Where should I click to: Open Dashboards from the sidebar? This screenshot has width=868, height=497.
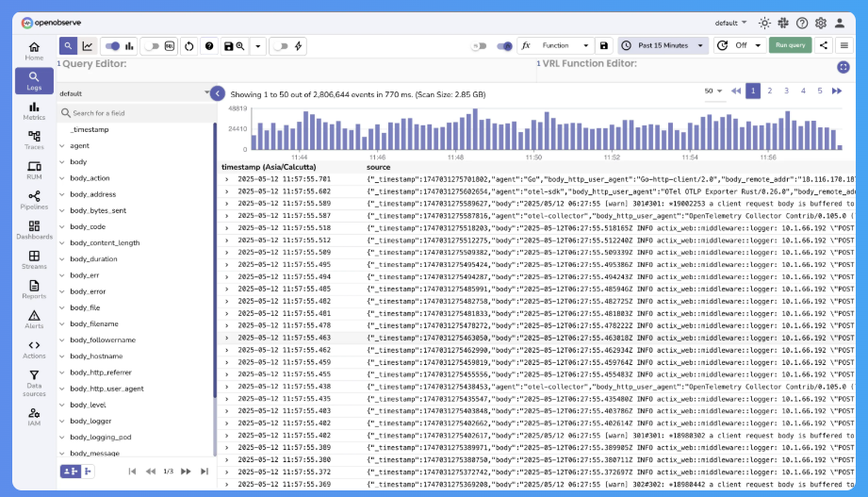coord(34,230)
